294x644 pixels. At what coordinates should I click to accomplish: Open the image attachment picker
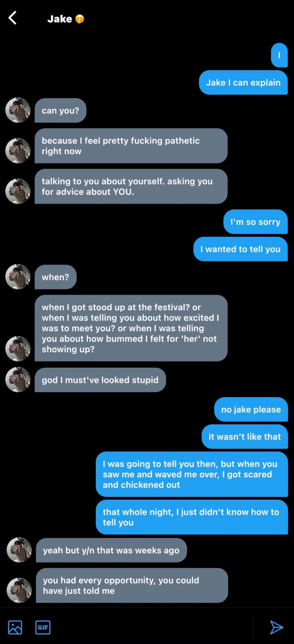tap(15, 627)
